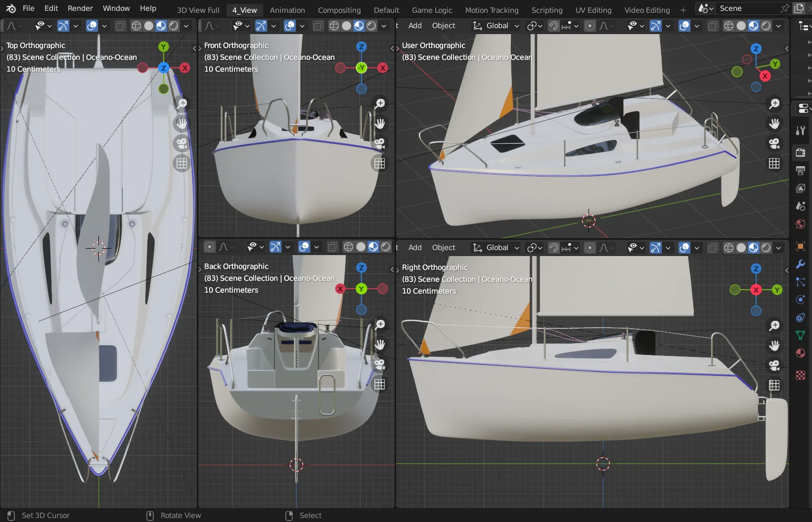
Task: Open Render Properties via the camera icon
Action: pos(800,153)
